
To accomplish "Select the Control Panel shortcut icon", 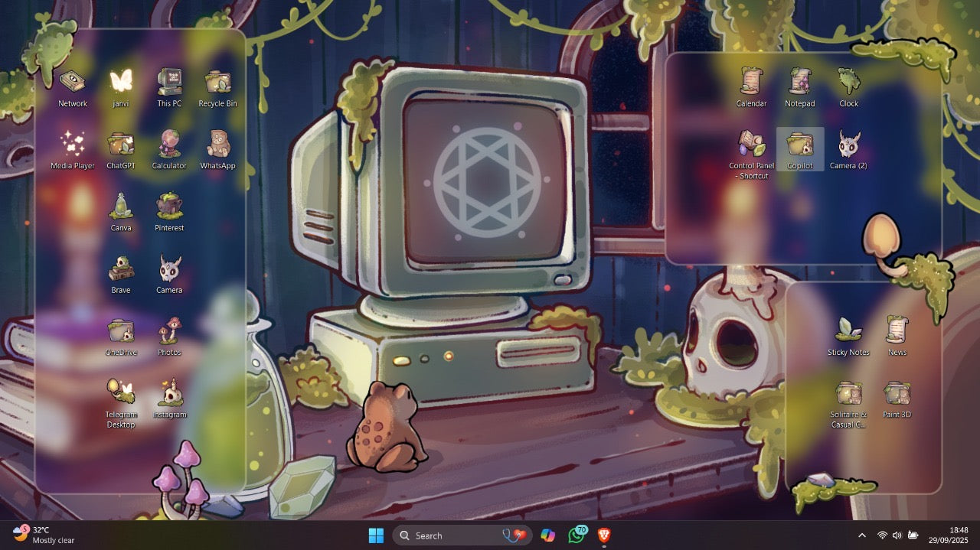I will 752,145.
